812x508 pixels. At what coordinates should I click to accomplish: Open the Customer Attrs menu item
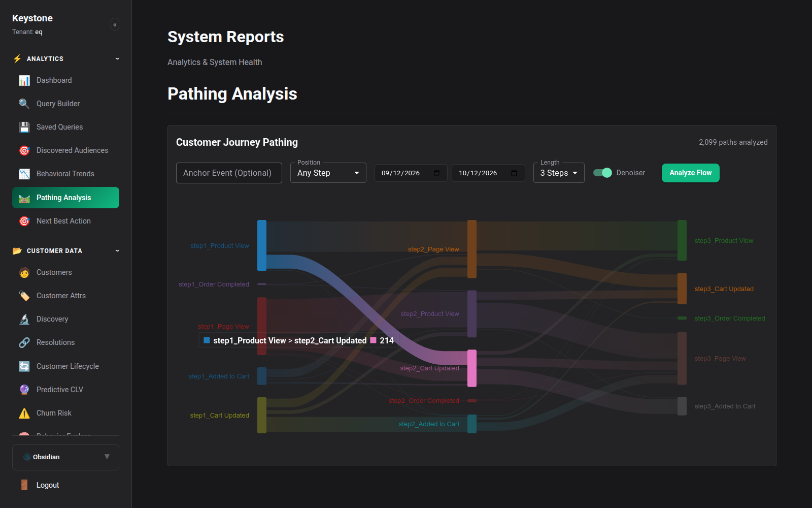65,296
